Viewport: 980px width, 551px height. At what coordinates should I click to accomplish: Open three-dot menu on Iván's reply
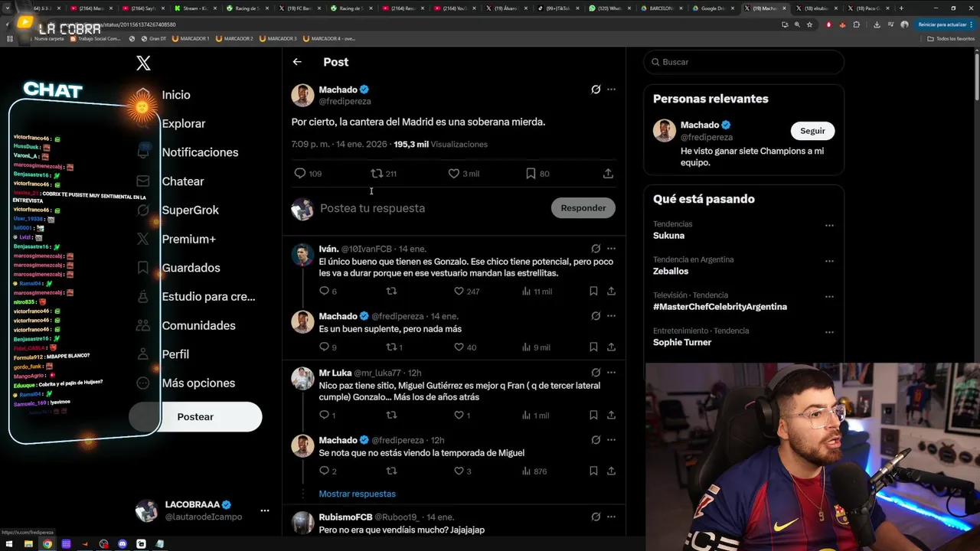tap(611, 249)
